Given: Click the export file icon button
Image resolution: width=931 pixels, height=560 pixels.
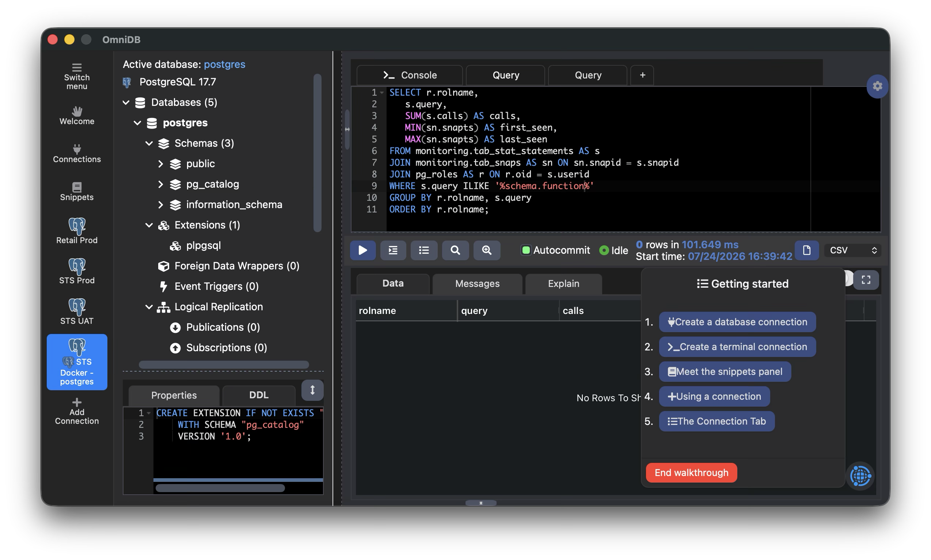Looking at the screenshot, I should point(806,250).
